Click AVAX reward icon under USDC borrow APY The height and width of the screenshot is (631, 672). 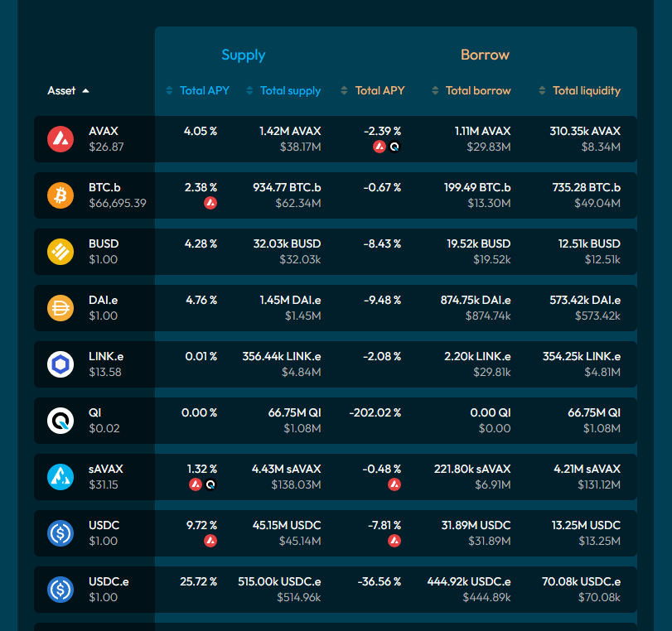(394, 541)
